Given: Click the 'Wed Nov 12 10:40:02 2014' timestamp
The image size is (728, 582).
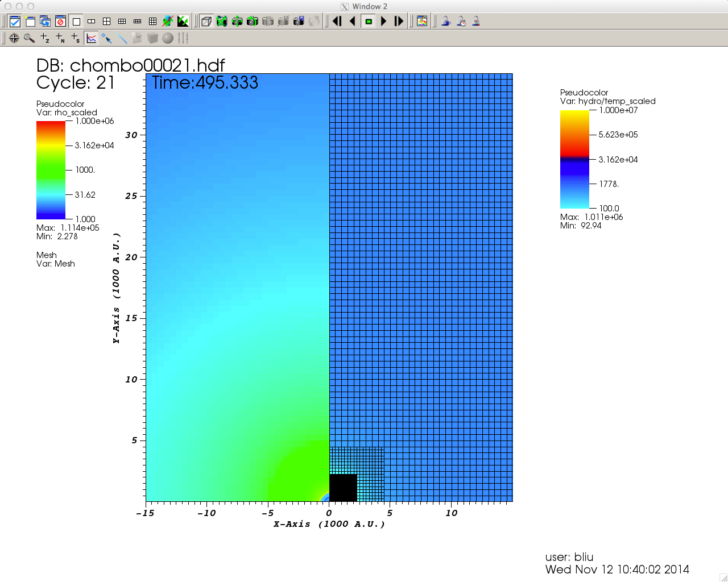Looking at the screenshot, I should point(617,569).
